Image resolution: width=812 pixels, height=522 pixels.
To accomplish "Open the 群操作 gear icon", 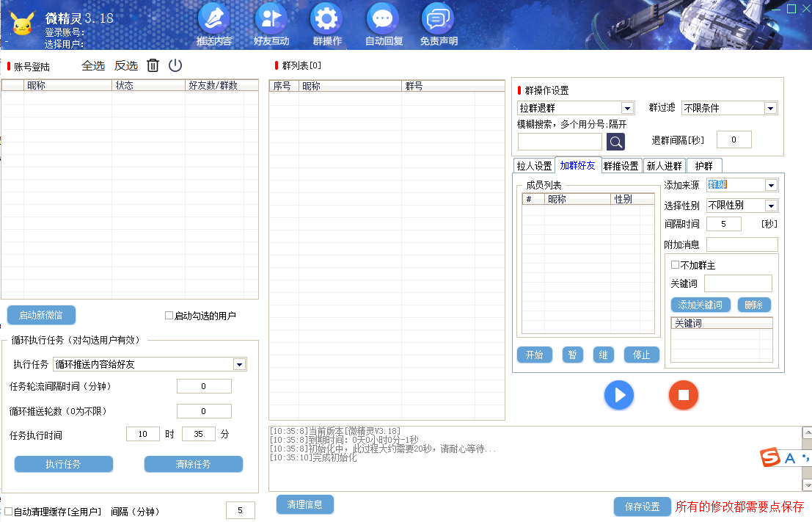I will click(x=326, y=20).
